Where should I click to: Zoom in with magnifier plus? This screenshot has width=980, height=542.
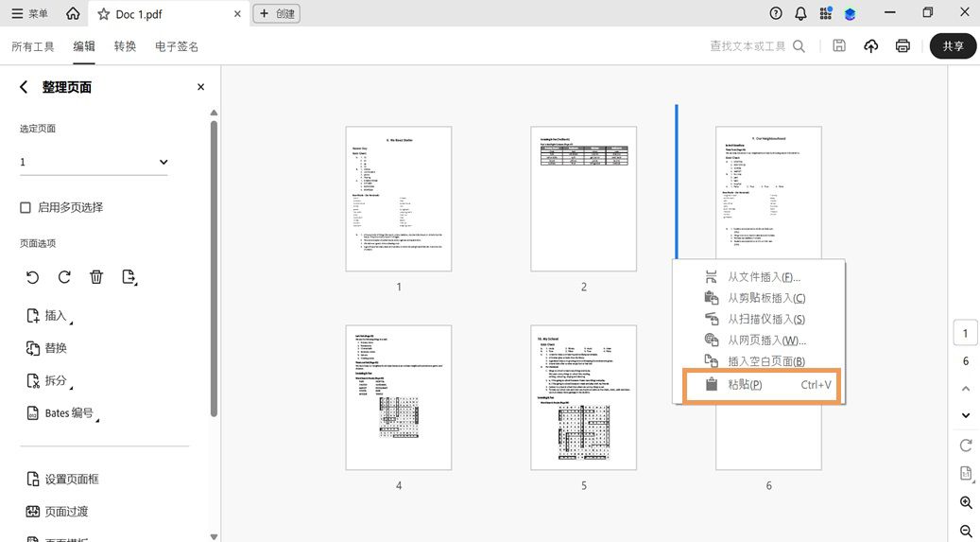click(966, 502)
